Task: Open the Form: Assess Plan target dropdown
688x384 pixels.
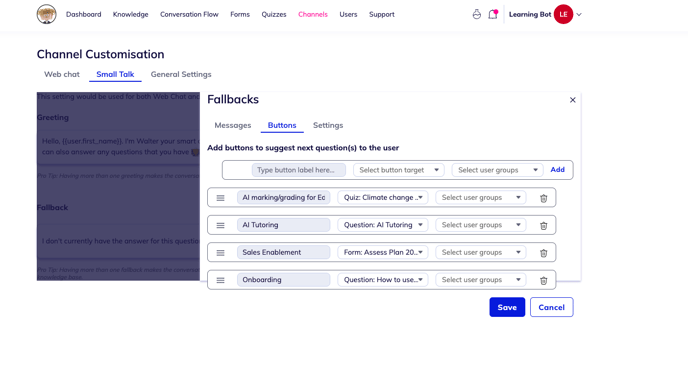Action: (x=383, y=252)
